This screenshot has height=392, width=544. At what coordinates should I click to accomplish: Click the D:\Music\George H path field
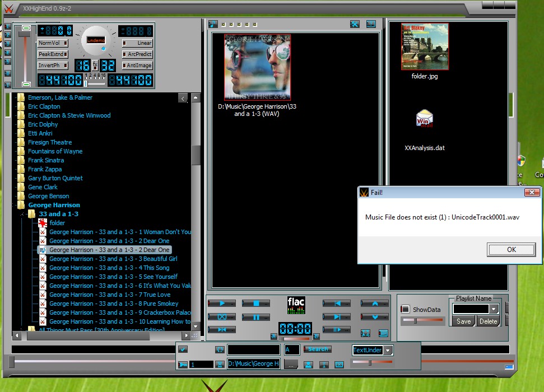254,364
